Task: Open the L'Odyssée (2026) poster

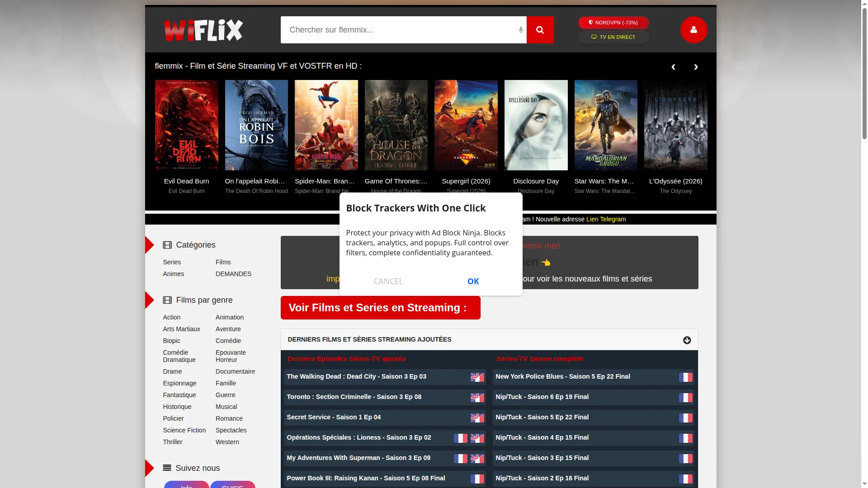Action: pyautogui.click(x=675, y=125)
